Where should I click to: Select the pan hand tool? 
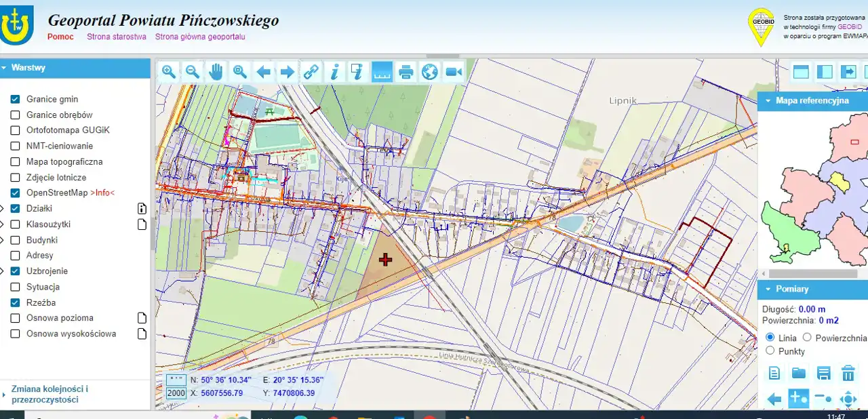tap(216, 71)
